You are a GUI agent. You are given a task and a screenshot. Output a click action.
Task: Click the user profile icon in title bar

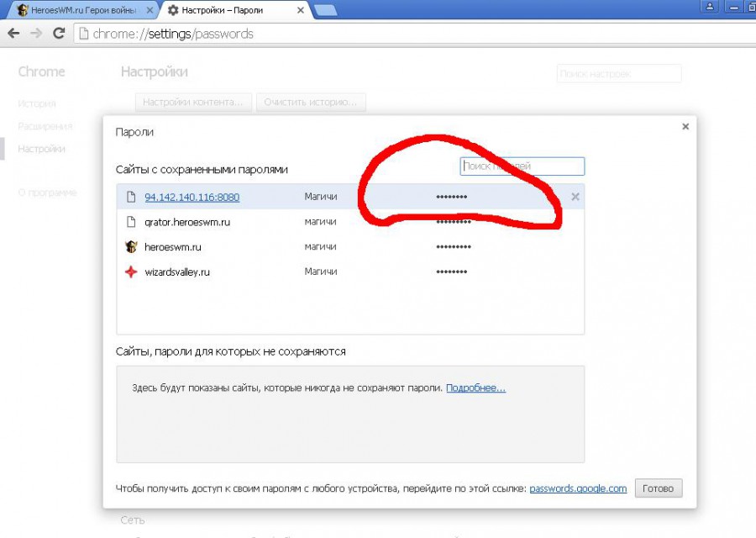[x=710, y=6]
